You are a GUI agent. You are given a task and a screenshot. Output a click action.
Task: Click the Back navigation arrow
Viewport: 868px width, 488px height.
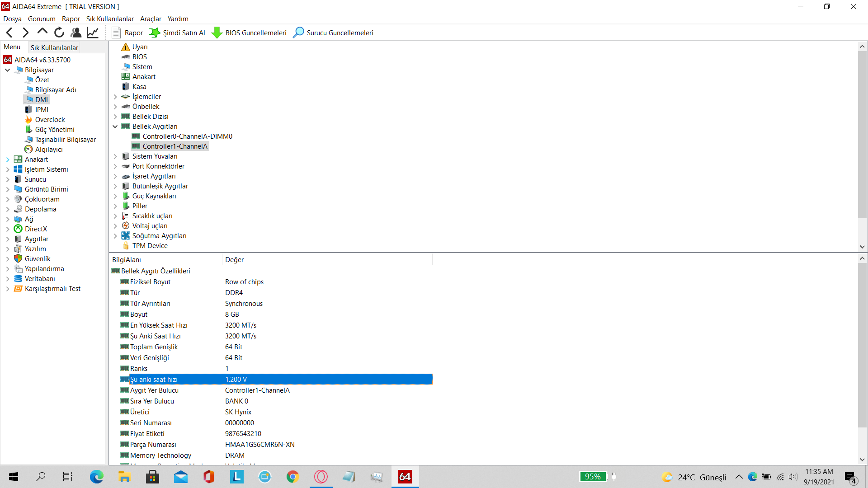tap(9, 33)
